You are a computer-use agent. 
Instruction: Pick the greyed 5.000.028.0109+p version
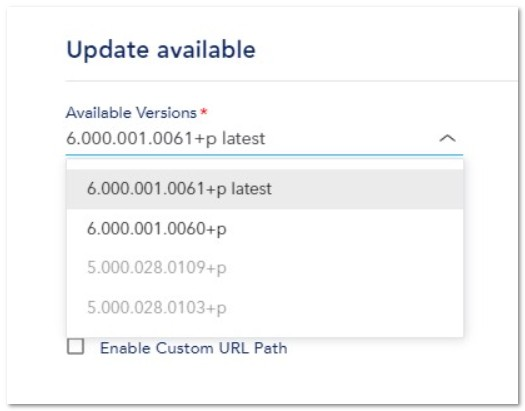pos(265,268)
